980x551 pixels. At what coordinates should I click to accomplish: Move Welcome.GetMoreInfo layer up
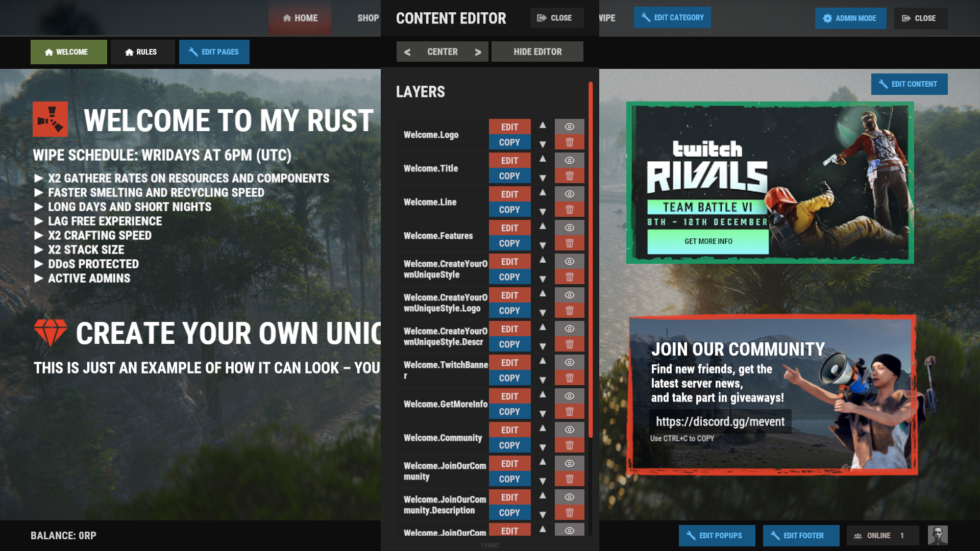[543, 395]
